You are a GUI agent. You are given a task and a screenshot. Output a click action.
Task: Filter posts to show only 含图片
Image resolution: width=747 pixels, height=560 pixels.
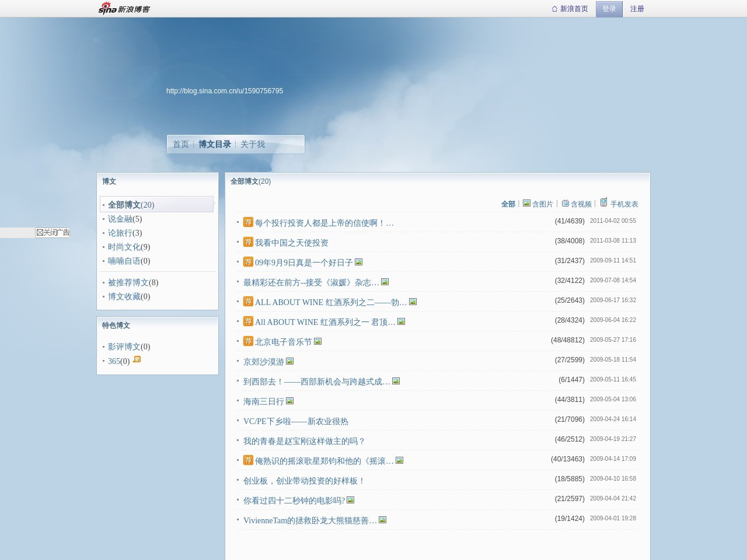[543, 204]
